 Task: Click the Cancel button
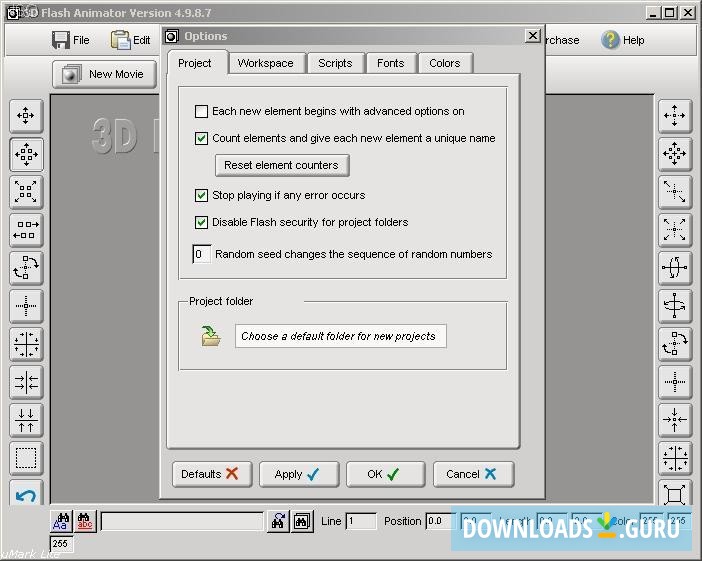point(473,474)
